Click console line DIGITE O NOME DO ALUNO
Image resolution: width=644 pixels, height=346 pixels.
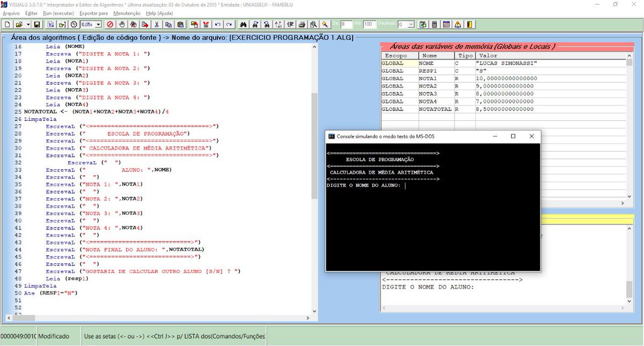pos(364,186)
